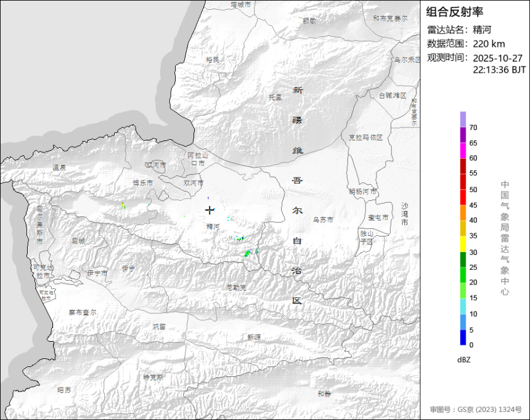This screenshot has height=420, width=530.
Task: Click the vertical 中国气象局雷达气象中心 credit text
Action: (x=505, y=238)
